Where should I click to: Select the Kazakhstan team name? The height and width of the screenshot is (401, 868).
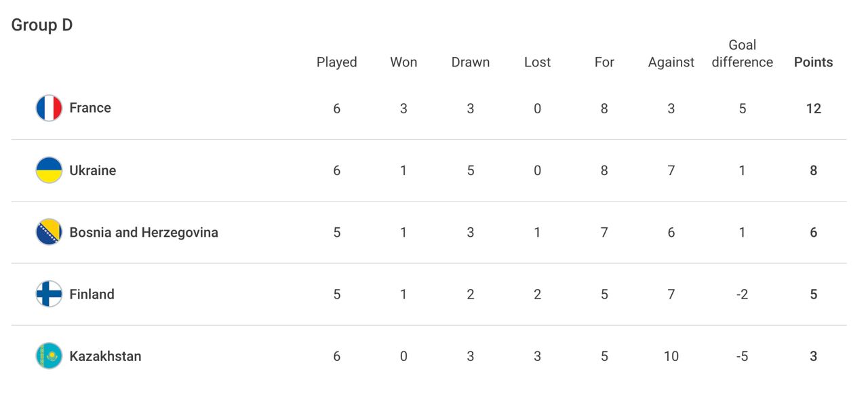pos(105,356)
